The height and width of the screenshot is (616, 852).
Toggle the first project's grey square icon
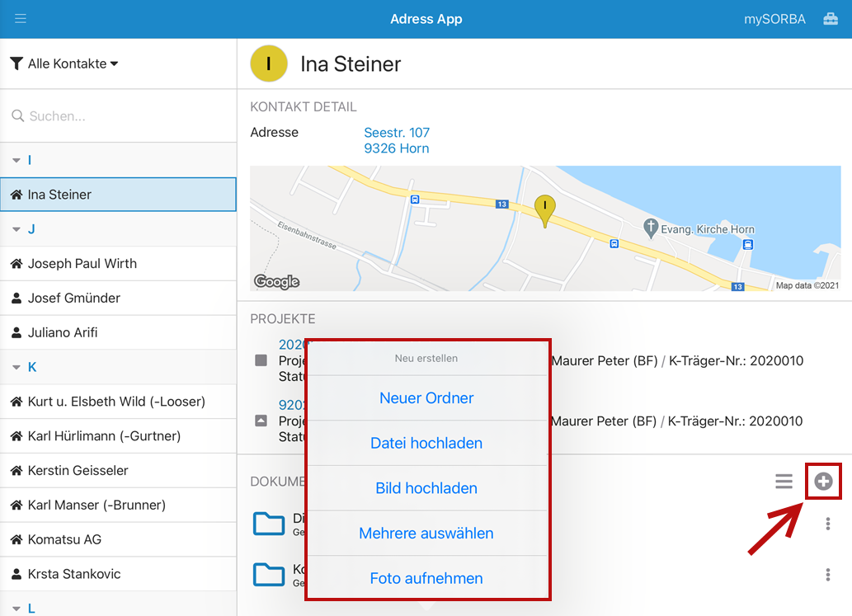click(x=261, y=360)
